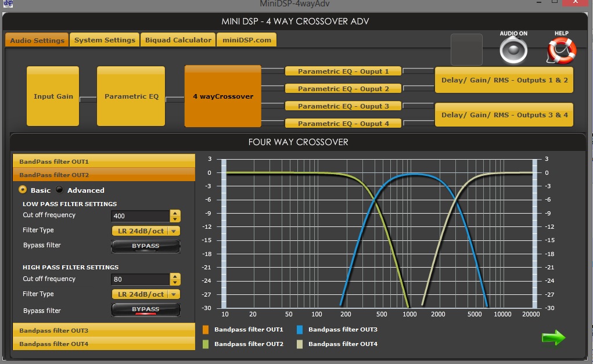Image resolution: width=593 pixels, height=364 pixels.
Task: Toggle the high pass filter BYPASS button
Action: tap(146, 309)
